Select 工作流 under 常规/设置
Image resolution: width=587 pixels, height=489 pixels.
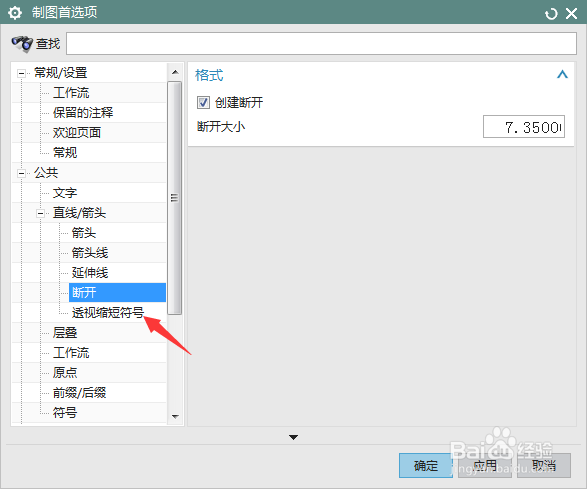(71, 93)
